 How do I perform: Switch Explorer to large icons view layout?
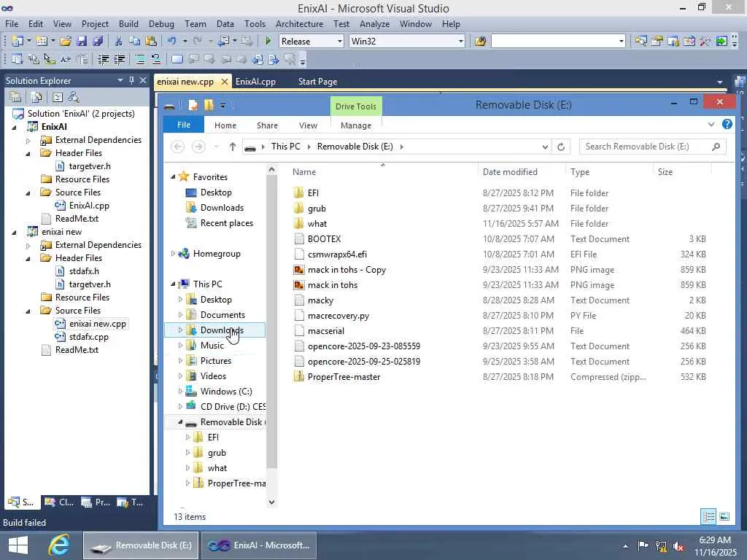(x=724, y=517)
